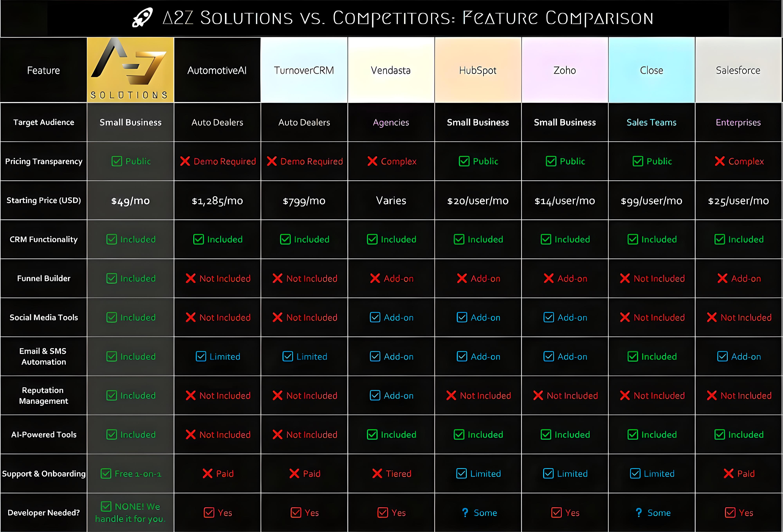783x532 pixels.
Task: Click the Close column header swatch
Action: [x=651, y=70]
